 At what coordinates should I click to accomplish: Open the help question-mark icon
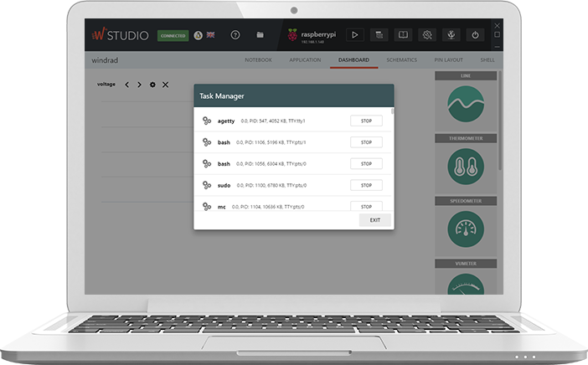(x=235, y=35)
